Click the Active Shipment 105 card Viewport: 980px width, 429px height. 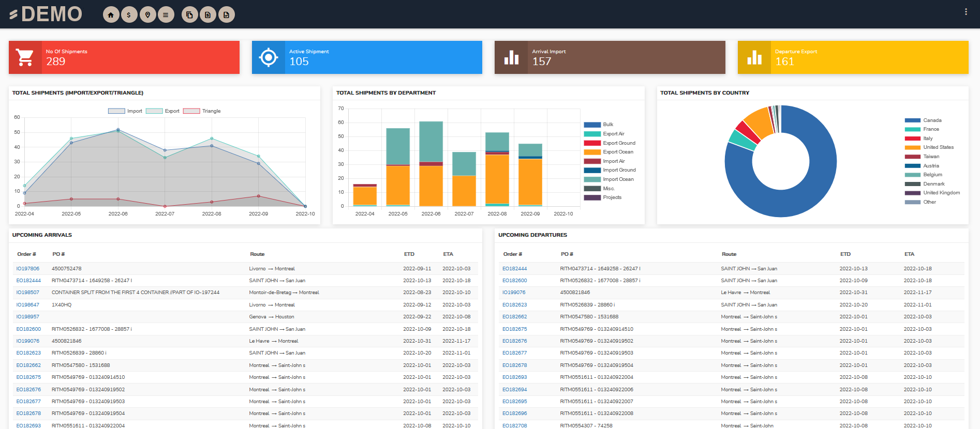(x=367, y=57)
